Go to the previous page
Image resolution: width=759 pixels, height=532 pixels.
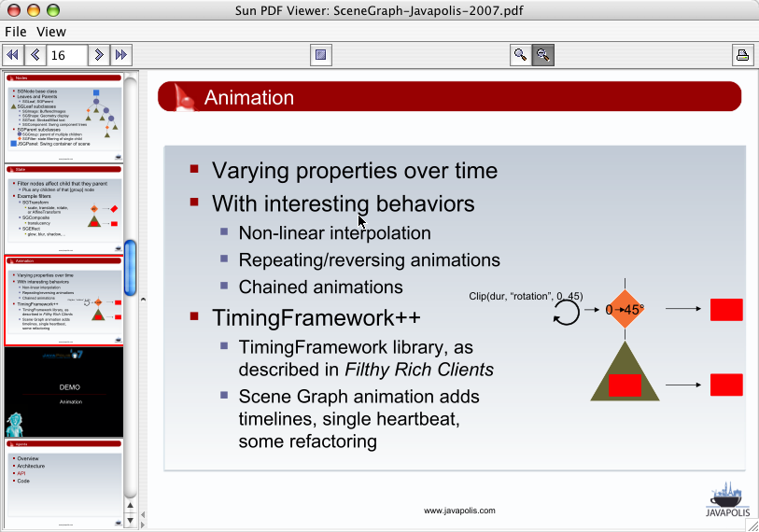(x=35, y=55)
